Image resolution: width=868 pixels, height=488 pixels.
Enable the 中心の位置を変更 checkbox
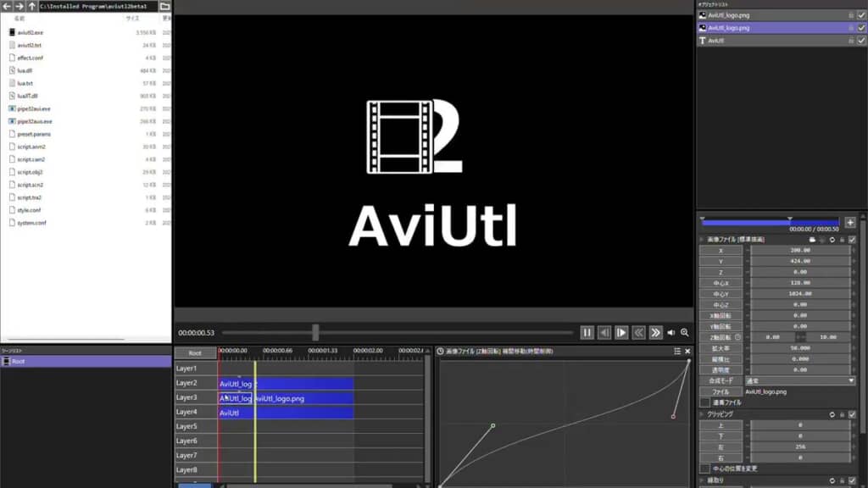(x=704, y=469)
